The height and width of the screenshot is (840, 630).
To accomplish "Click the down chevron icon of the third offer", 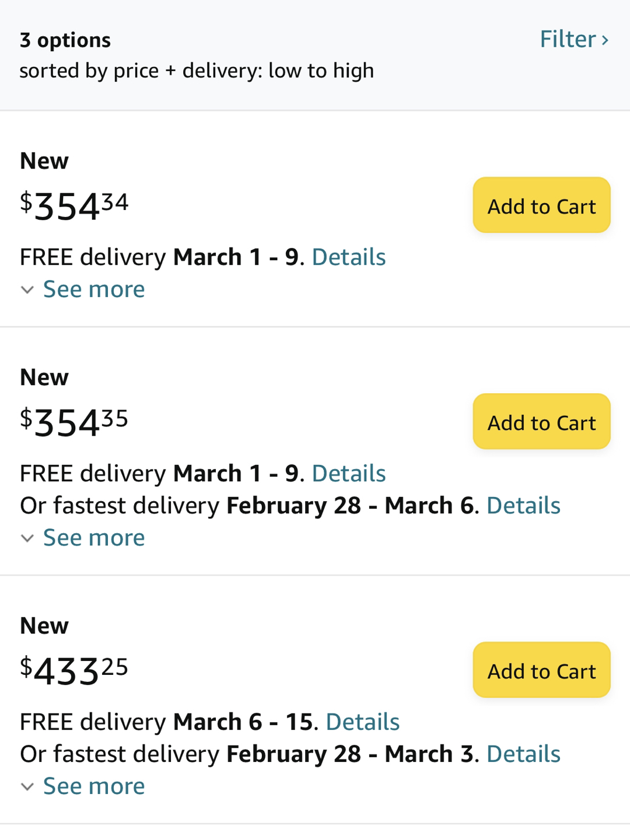I will pos(27,787).
